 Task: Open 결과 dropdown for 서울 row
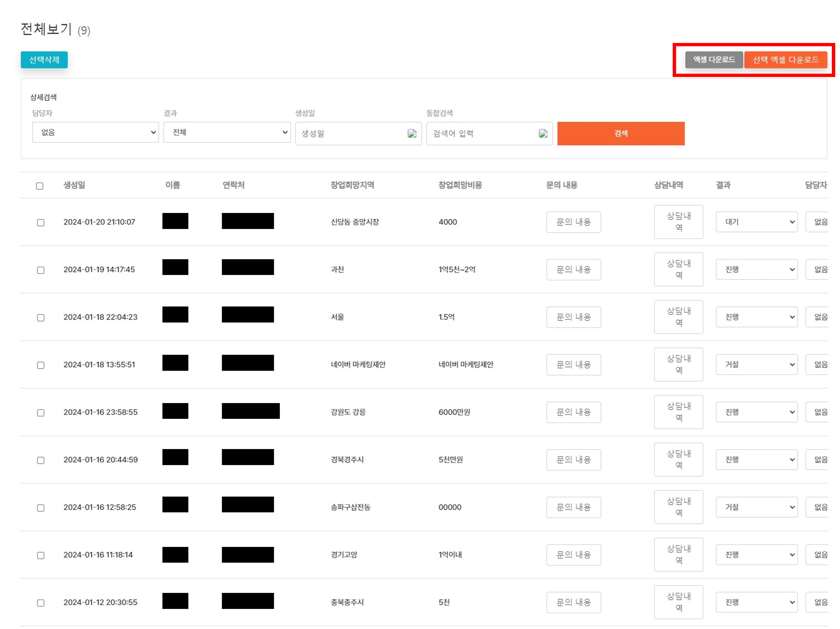[x=756, y=317]
